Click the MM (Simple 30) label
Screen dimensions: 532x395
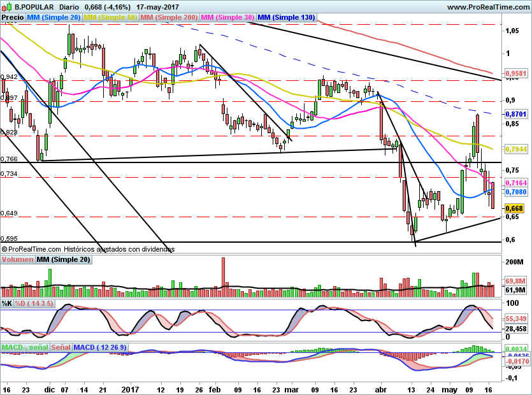(x=227, y=17)
